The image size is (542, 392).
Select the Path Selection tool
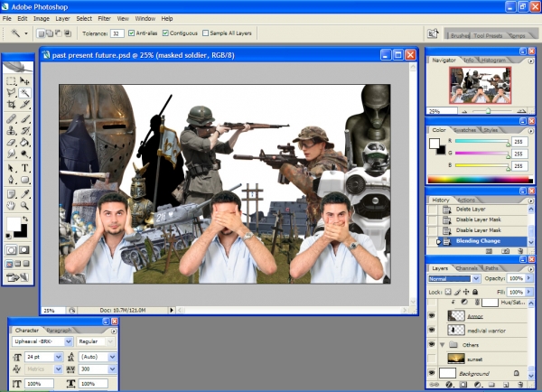point(12,168)
